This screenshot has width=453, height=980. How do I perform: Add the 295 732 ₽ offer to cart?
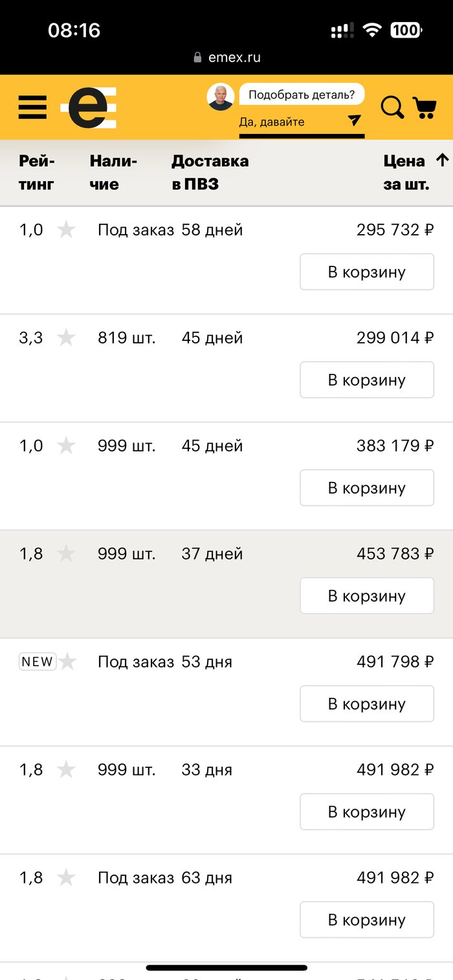pos(366,272)
